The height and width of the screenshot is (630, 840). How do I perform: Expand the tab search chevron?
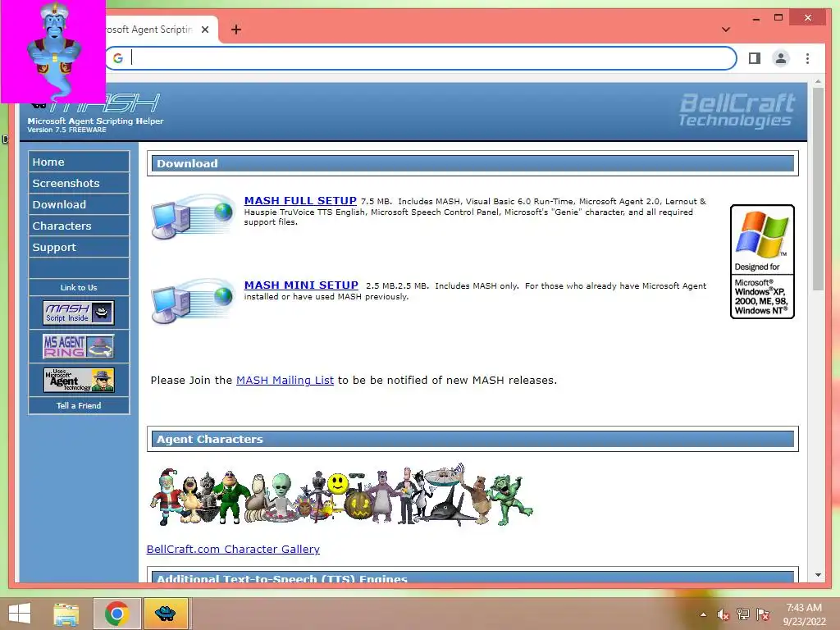(x=726, y=30)
